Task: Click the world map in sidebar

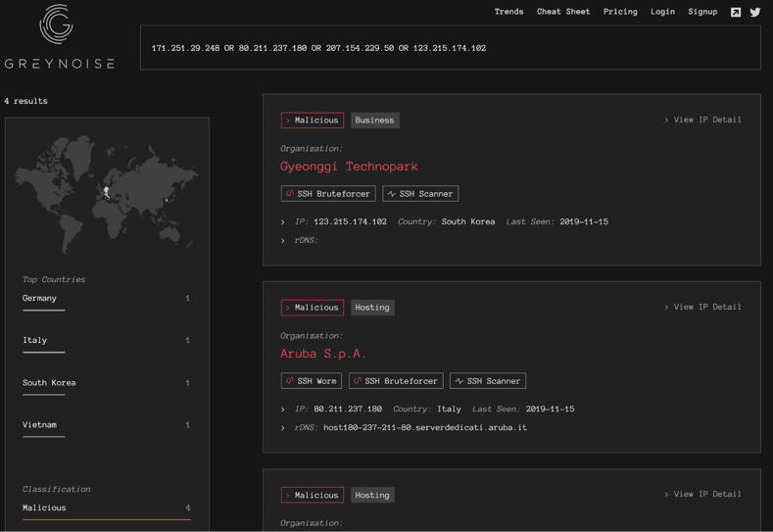Action: pos(107,193)
